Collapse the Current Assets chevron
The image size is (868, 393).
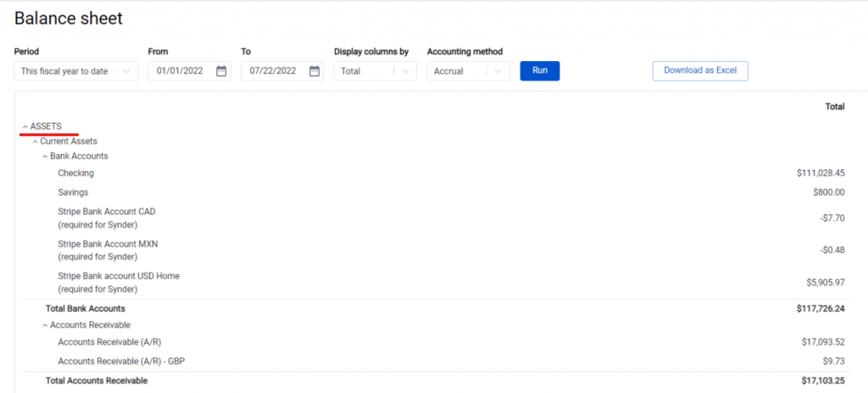(x=35, y=142)
